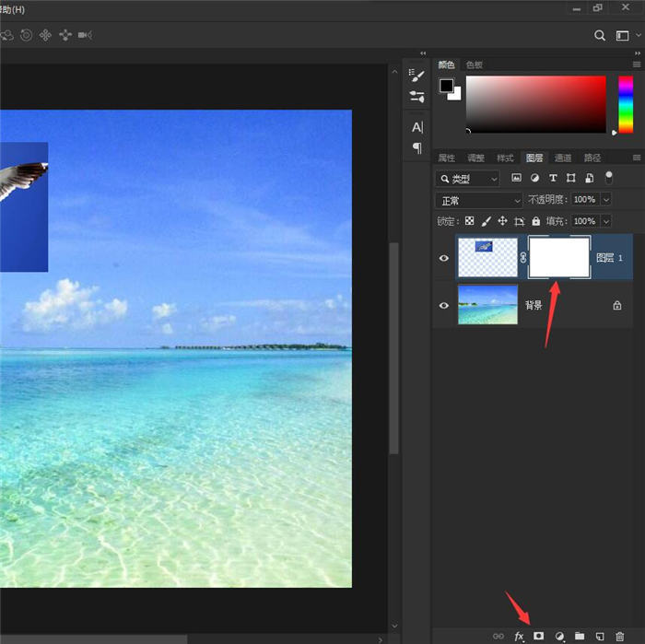Click the create new layer icon

(x=600, y=636)
